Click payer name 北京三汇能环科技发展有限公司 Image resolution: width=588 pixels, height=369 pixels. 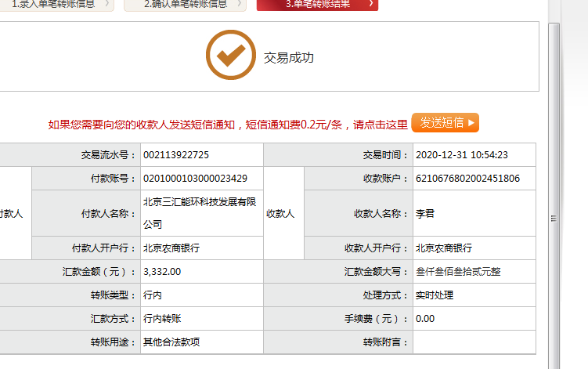coord(200,213)
